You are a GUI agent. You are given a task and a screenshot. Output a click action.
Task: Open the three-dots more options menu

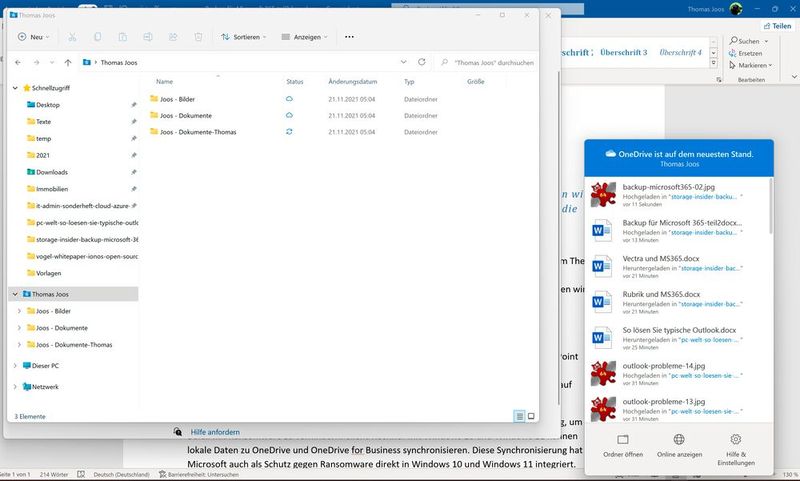(349, 37)
